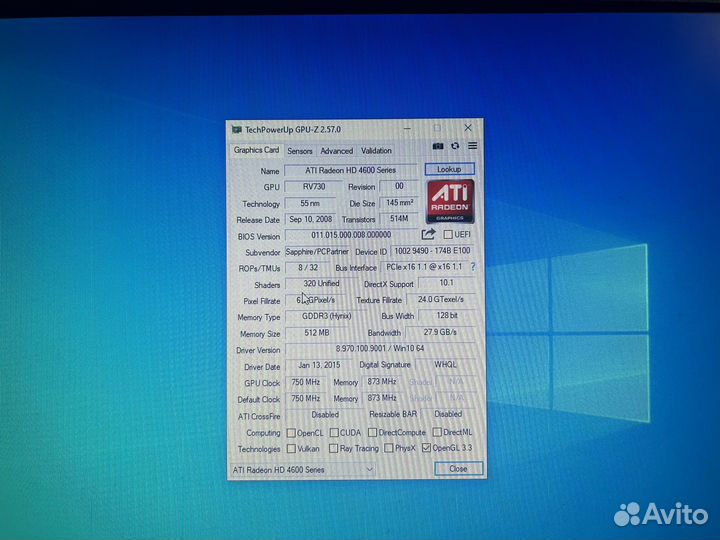The width and height of the screenshot is (720, 540).
Task: Click the Lookup button
Action: coord(449,169)
